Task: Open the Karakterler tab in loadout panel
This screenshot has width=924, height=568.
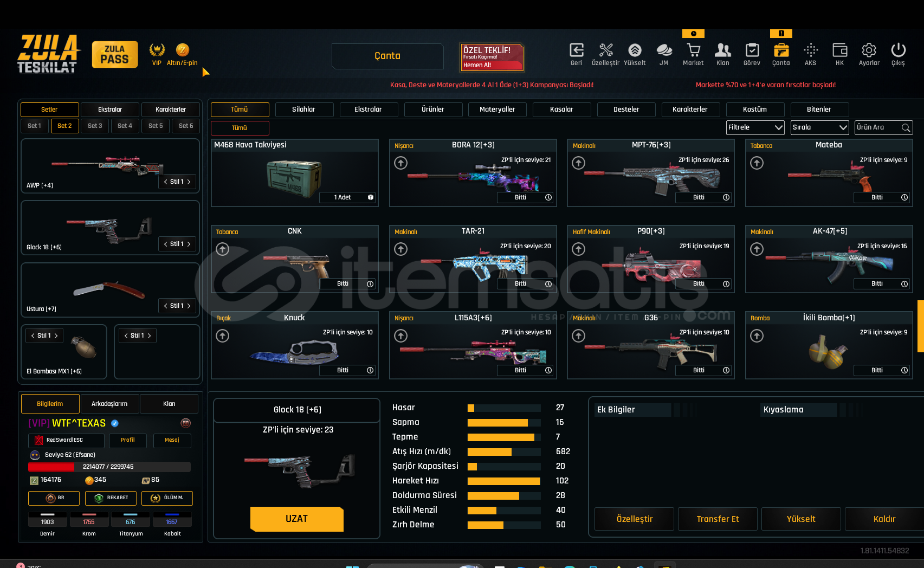Action: point(171,109)
